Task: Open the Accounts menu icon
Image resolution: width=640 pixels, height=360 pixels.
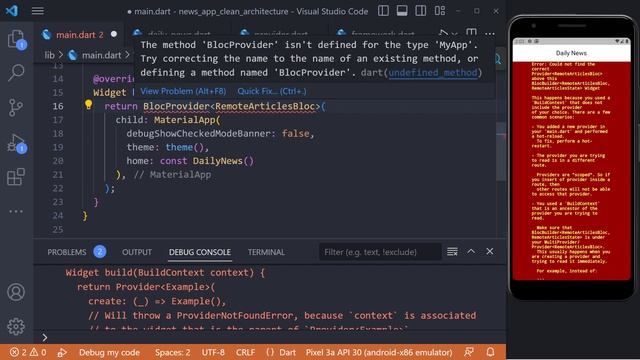Action: coord(16,292)
